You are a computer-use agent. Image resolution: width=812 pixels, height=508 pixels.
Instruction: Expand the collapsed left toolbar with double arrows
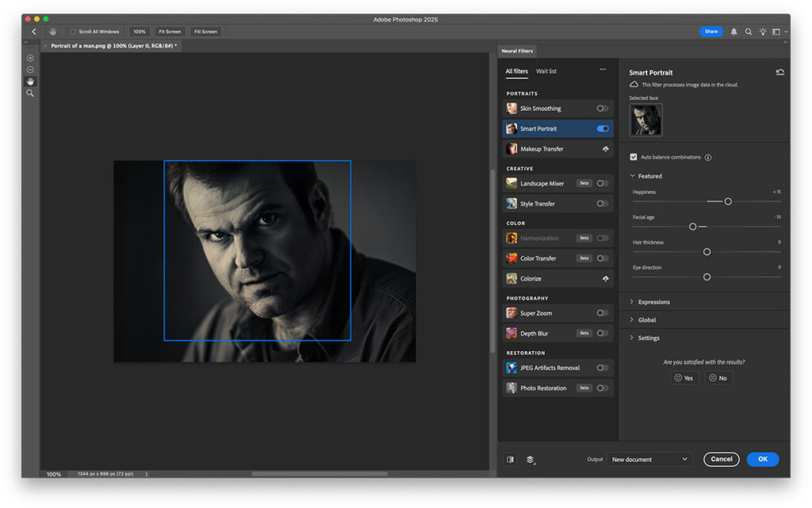25,43
